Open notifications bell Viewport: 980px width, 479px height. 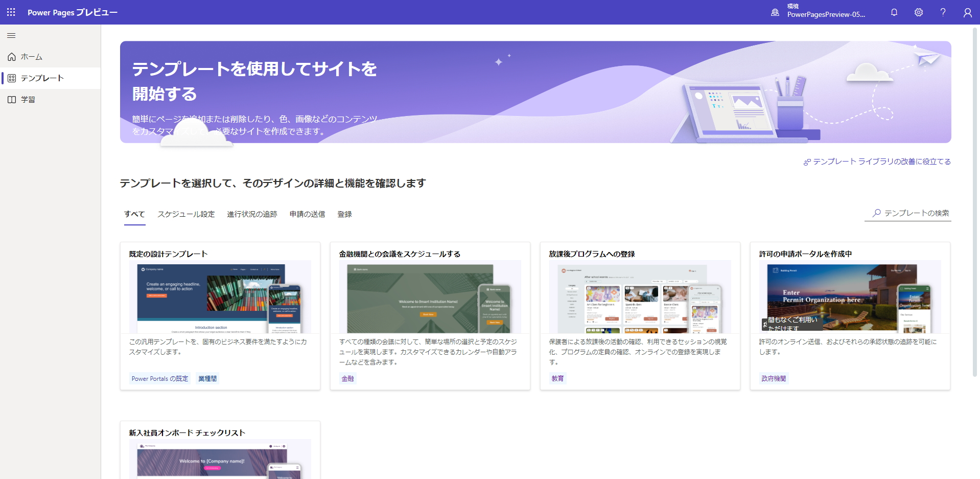(x=894, y=12)
